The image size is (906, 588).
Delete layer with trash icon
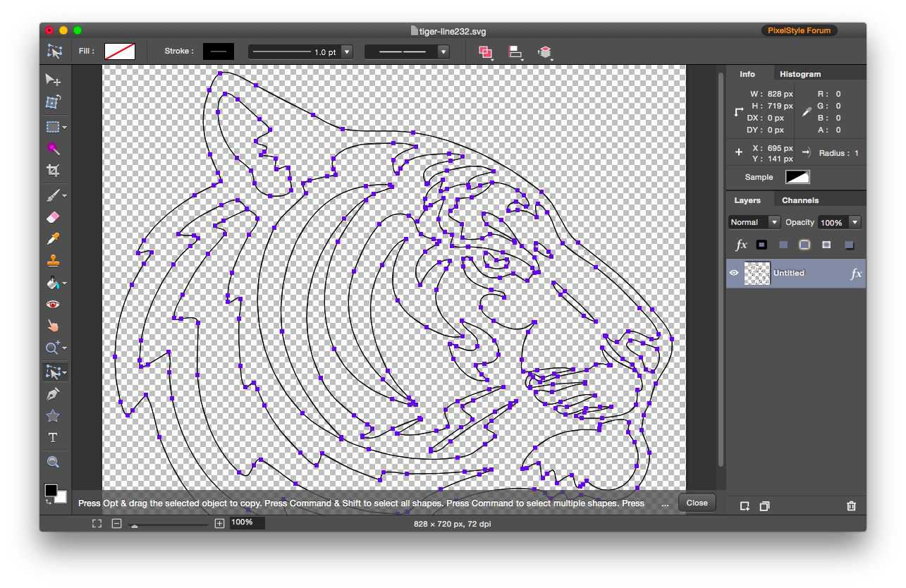[851, 506]
